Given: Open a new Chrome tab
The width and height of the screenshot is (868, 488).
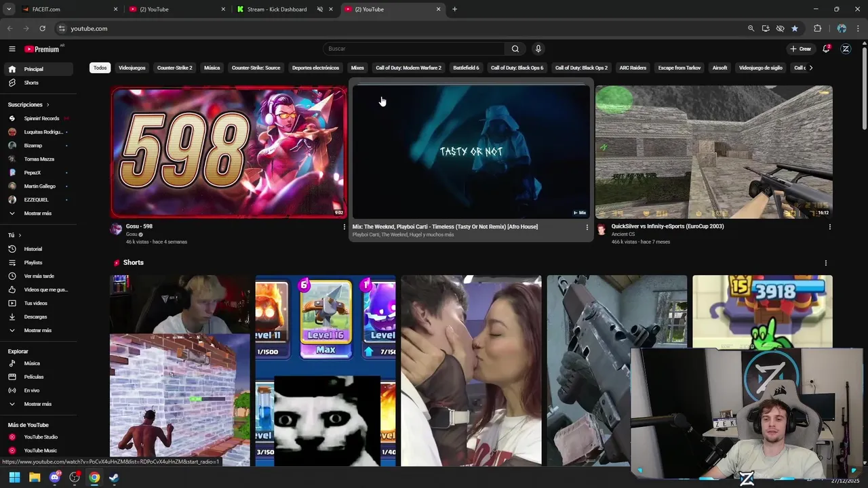Looking at the screenshot, I should (454, 9).
